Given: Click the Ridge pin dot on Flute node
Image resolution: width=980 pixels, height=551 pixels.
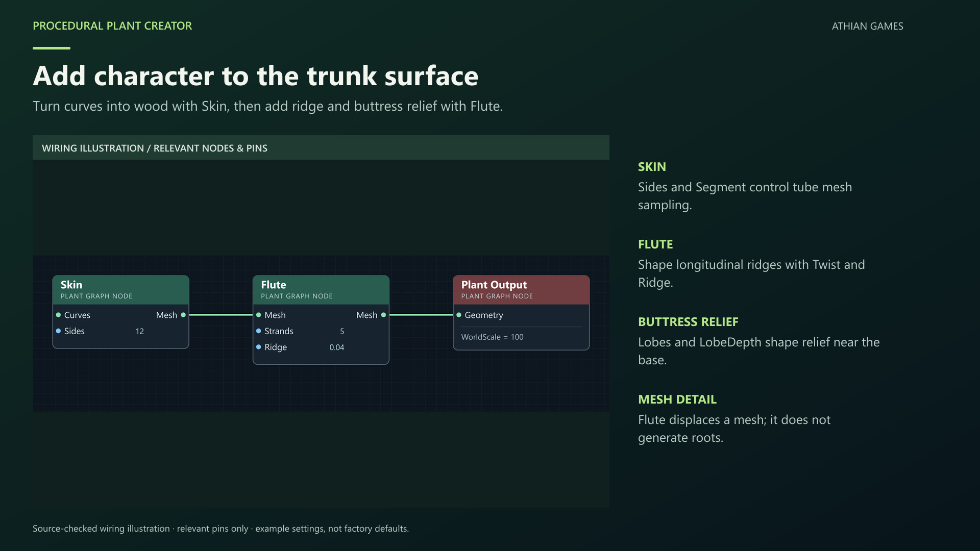Looking at the screenshot, I should 259,347.
